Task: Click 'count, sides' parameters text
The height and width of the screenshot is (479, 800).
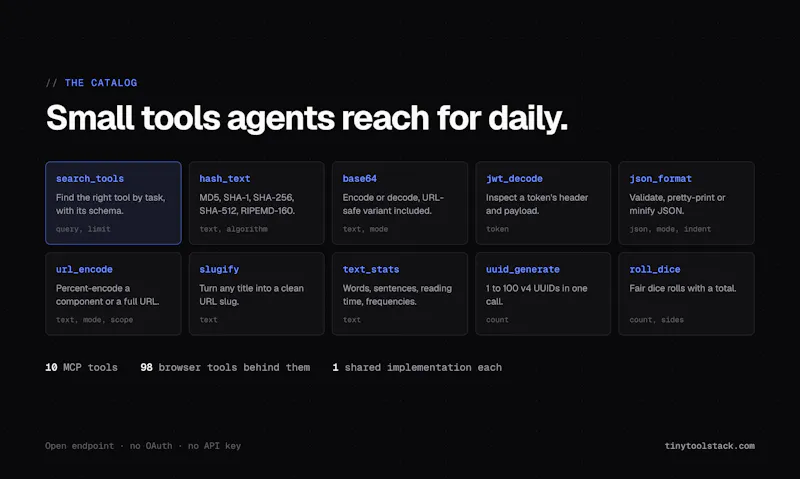Action: [657, 320]
